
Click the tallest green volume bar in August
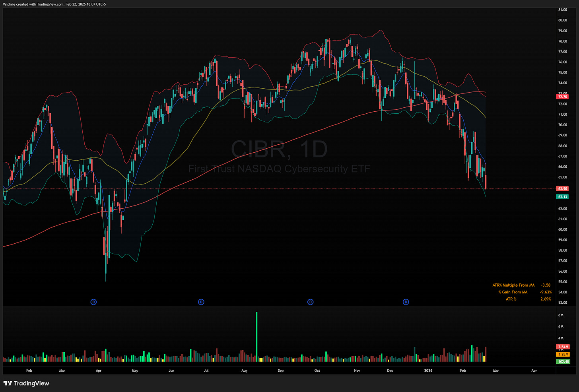[256, 336]
